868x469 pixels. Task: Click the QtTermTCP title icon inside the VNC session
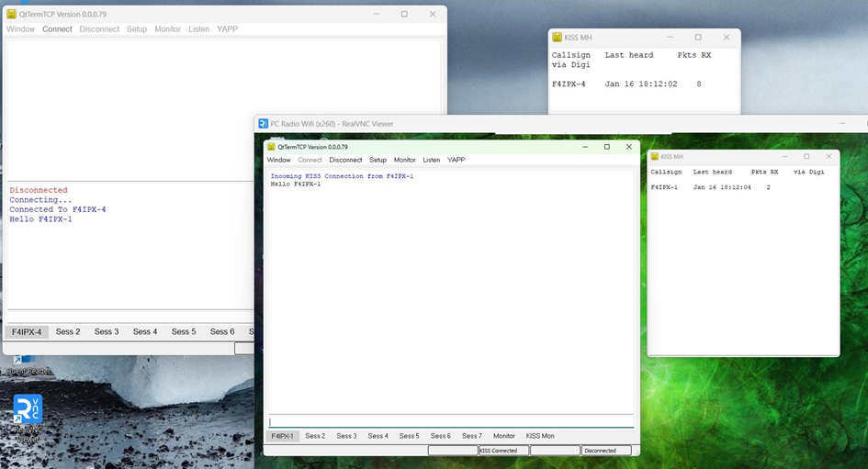(x=271, y=147)
